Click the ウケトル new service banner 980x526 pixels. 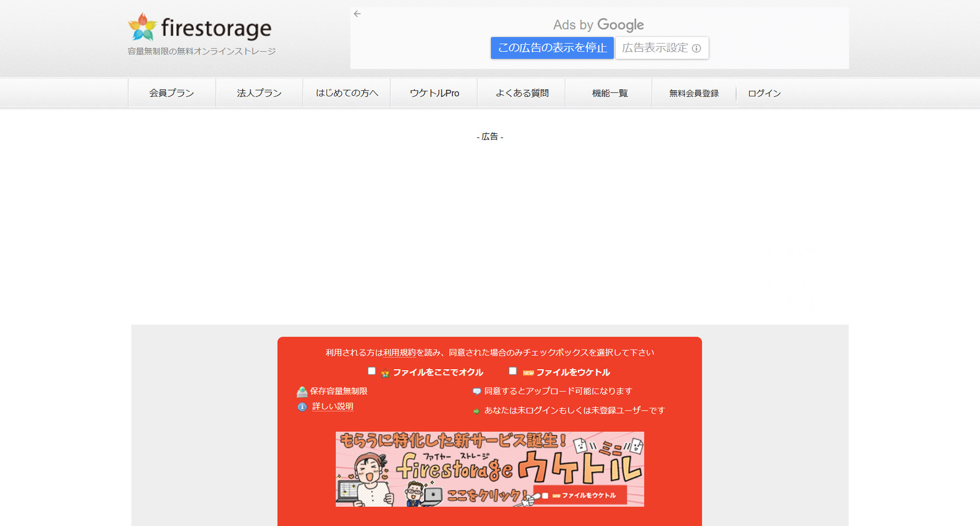tap(490, 469)
